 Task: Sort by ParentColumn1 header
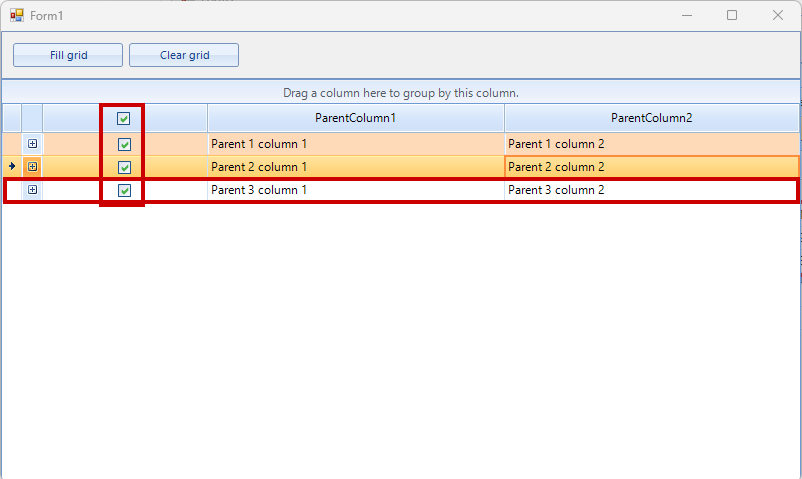click(355, 118)
